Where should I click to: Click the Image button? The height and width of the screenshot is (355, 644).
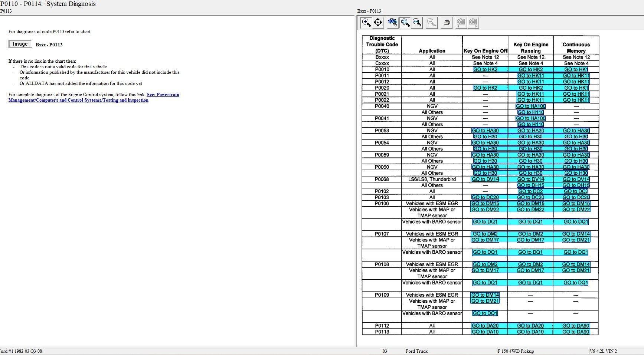click(x=20, y=44)
